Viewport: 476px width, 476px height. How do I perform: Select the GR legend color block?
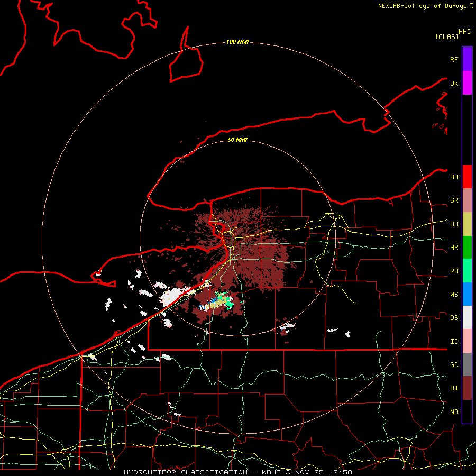point(467,200)
